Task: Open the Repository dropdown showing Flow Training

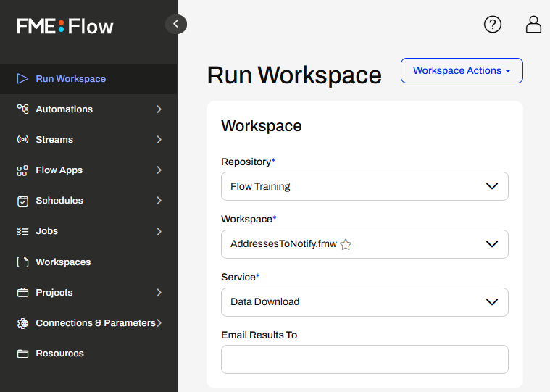Action: tap(364, 186)
